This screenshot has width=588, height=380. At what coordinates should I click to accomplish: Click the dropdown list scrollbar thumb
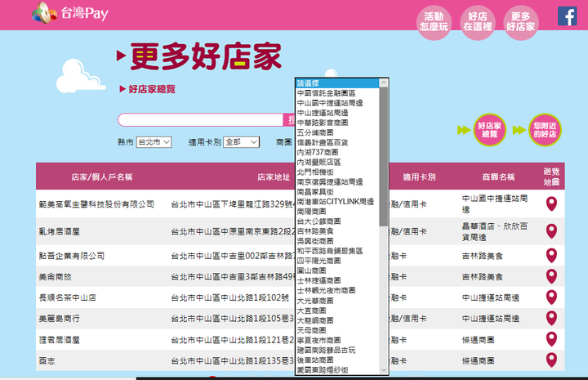click(384, 157)
